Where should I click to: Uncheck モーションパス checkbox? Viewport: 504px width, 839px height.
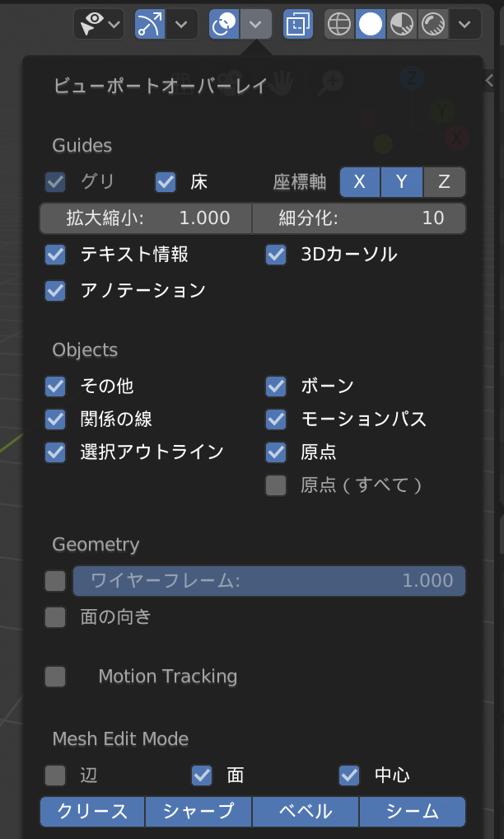276,419
